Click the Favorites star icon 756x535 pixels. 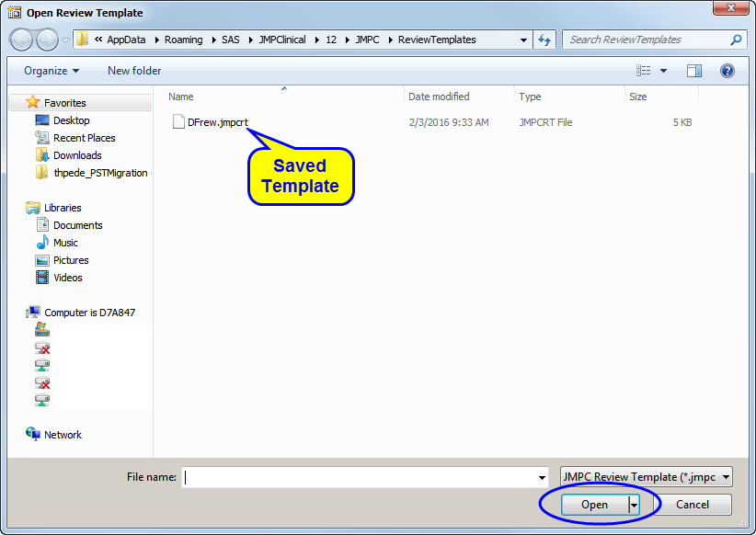click(32, 102)
